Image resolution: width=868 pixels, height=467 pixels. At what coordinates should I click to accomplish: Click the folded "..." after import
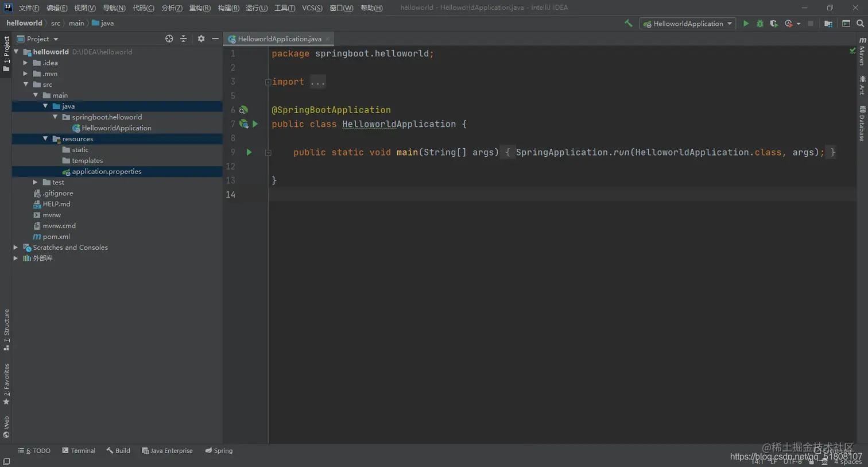point(317,82)
